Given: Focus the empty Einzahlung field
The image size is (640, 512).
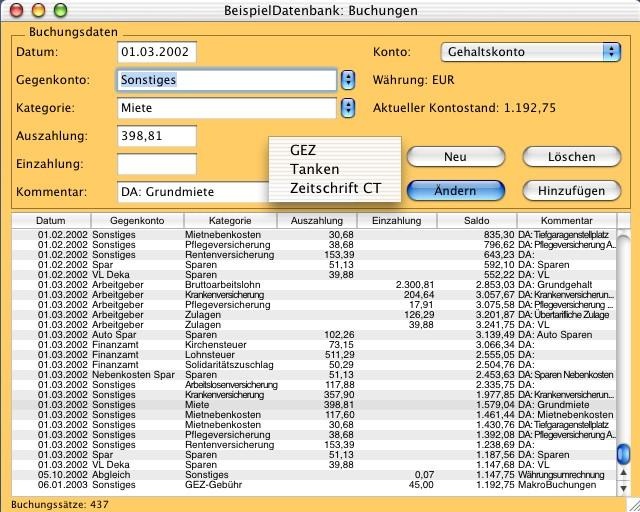Looking at the screenshot, I should (157, 164).
